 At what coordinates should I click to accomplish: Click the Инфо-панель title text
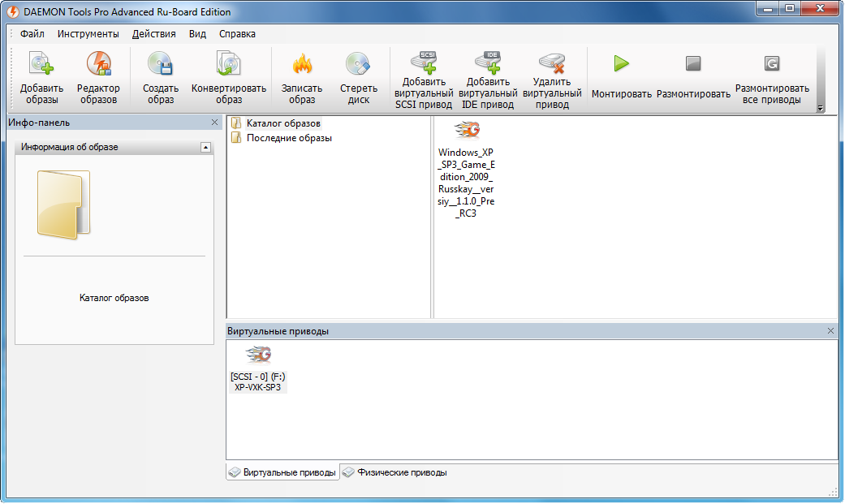click(x=39, y=123)
